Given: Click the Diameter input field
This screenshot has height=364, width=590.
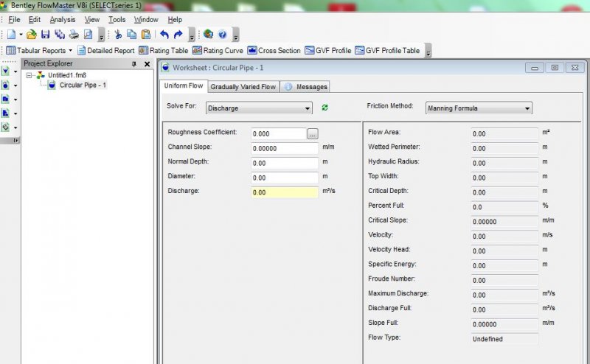Looking at the screenshot, I should coord(285,178).
